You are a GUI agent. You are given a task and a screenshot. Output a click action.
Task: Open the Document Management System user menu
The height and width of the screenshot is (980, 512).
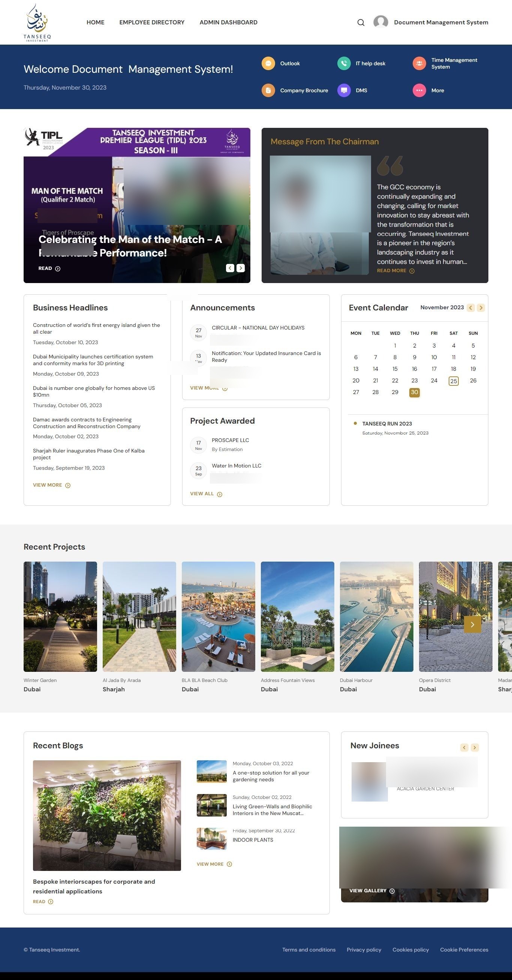point(441,22)
